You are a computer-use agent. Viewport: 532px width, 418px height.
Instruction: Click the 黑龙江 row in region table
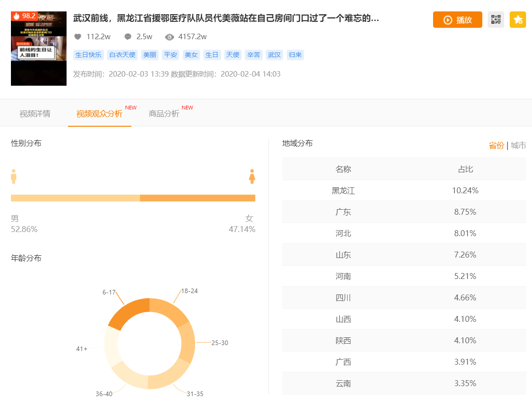(403, 191)
